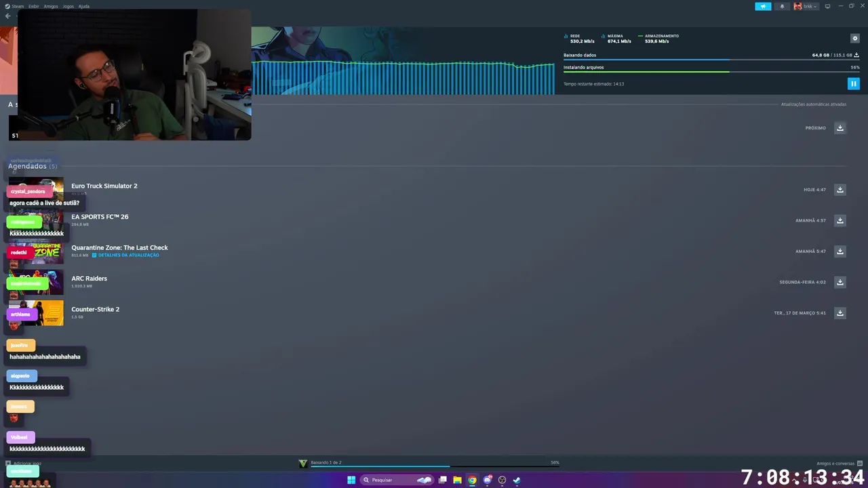The width and height of the screenshot is (868, 488).
Task: Download Euro Truck Simulator 2 now
Action: click(840, 190)
